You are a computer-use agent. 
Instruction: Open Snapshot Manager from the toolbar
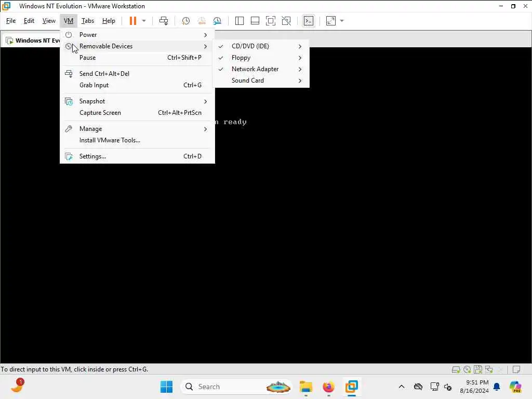click(217, 21)
